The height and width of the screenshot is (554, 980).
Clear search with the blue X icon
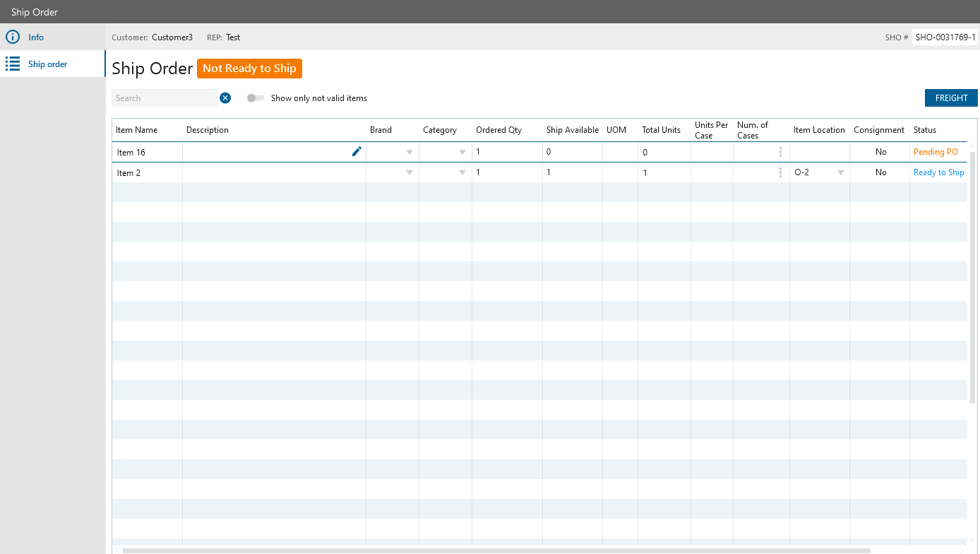coord(225,98)
